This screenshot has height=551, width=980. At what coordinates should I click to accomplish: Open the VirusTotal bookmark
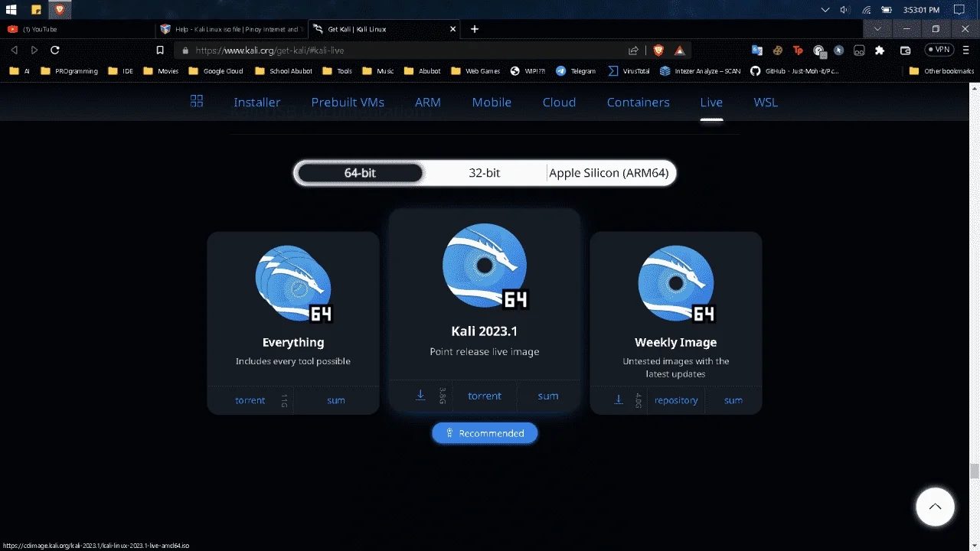click(x=629, y=71)
